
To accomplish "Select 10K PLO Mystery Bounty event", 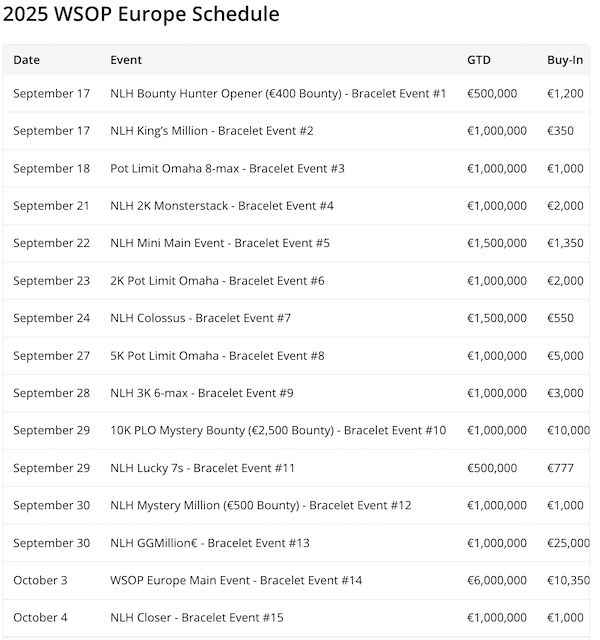I will click(x=278, y=431).
